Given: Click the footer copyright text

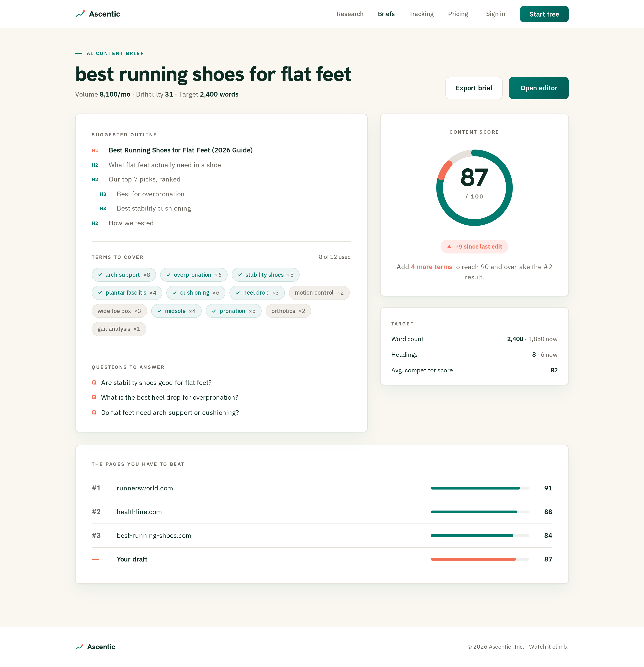Looking at the screenshot, I should pos(518,647).
